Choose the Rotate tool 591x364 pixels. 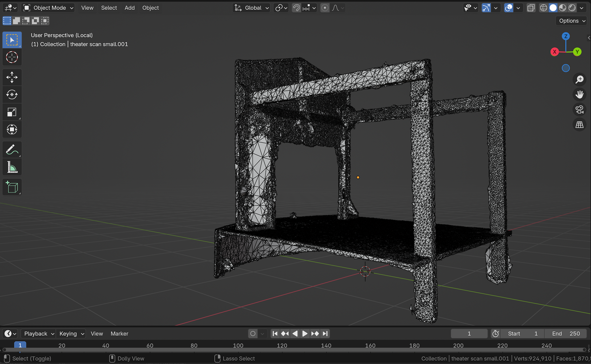pos(12,94)
